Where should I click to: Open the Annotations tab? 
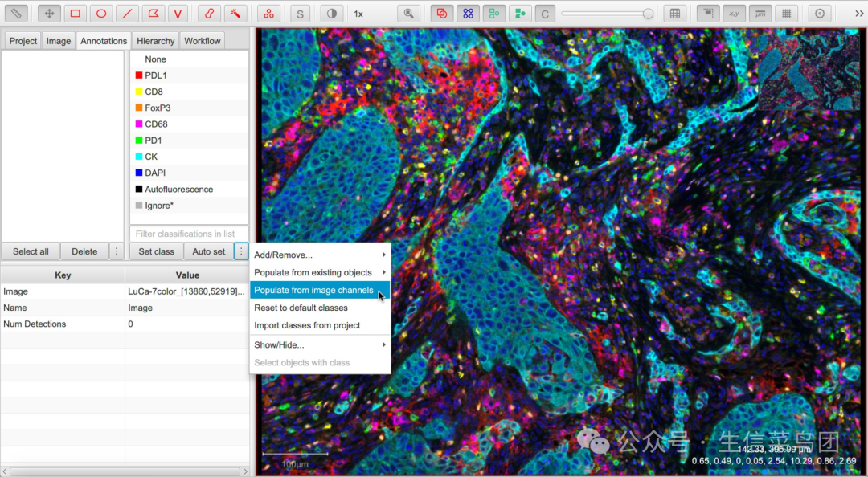(x=104, y=41)
